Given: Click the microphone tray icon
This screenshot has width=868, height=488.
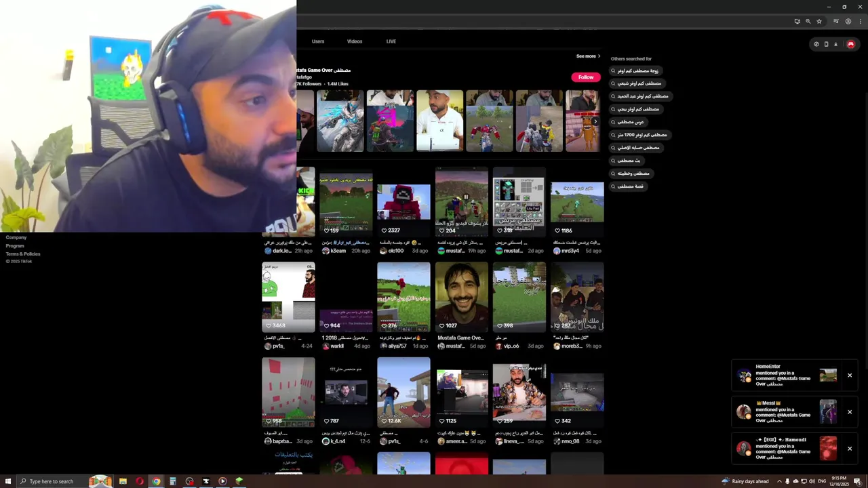Looking at the screenshot, I should click(787, 481).
